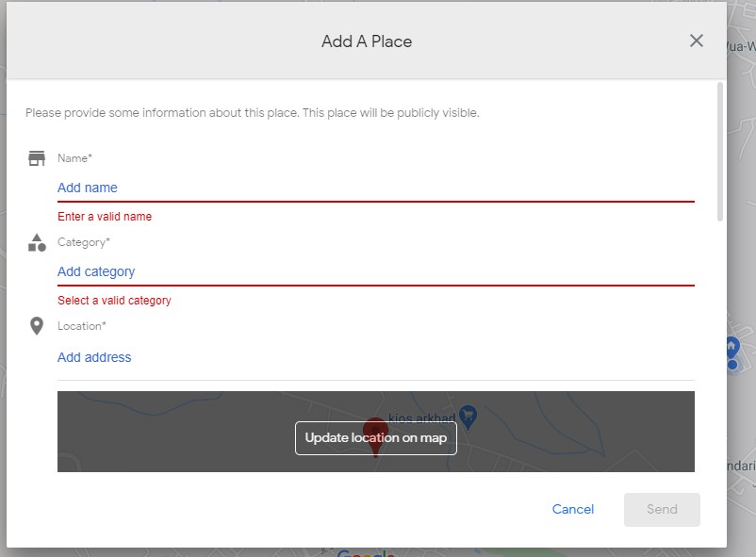This screenshot has height=557, width=756.
Task: Click the blue home marker on background map
Action: tap(731, 351)
